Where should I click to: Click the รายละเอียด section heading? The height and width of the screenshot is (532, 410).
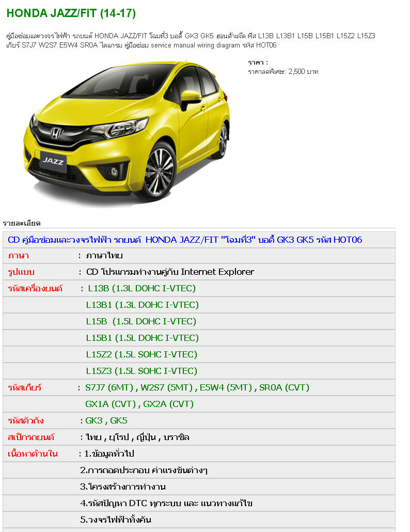point(22,223)
